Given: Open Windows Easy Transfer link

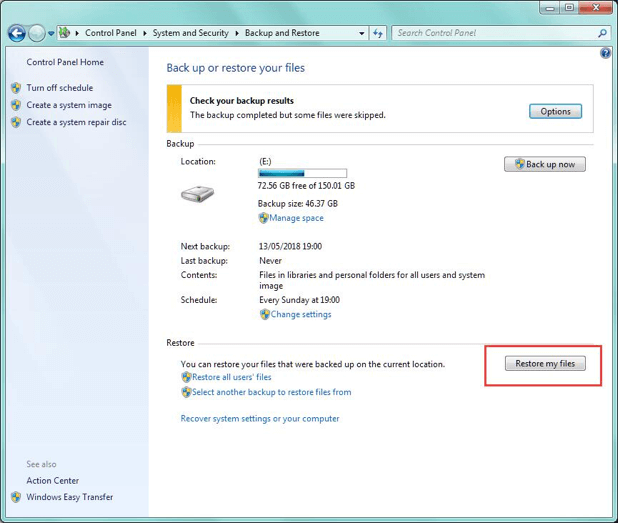Looking at the screenshot, I should point(70,497).
